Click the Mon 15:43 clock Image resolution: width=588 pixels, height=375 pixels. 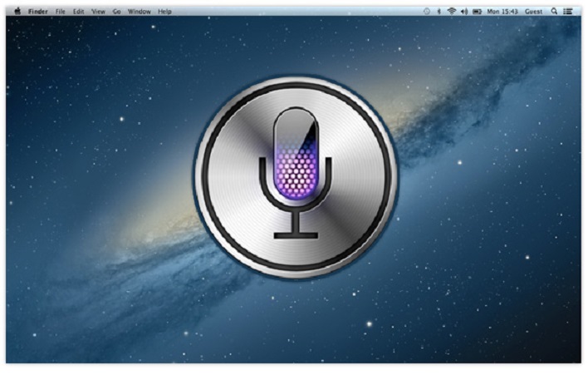502,12
